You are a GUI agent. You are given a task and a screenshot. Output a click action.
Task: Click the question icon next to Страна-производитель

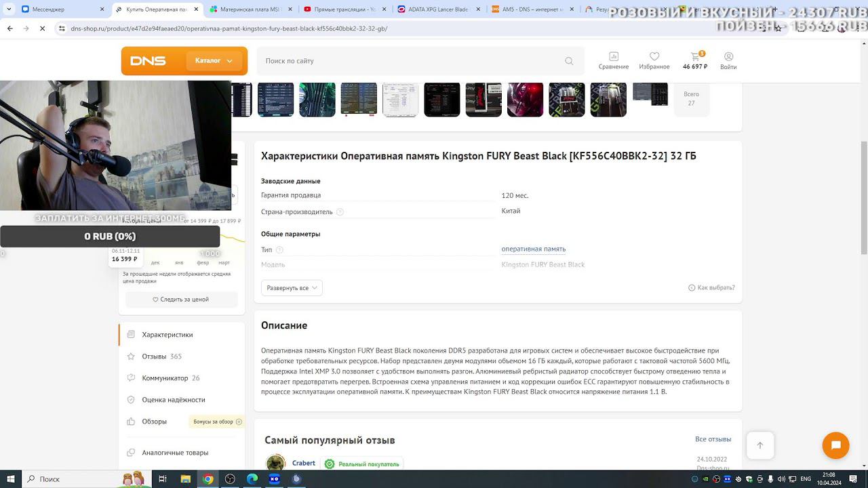pos(340,212)
